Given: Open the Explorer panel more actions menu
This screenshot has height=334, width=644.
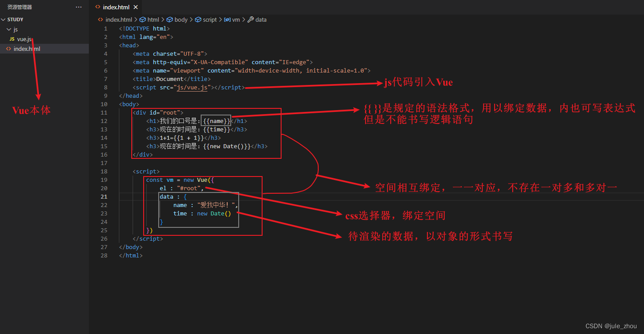Looking at the screenshot, I should (79, 7).
